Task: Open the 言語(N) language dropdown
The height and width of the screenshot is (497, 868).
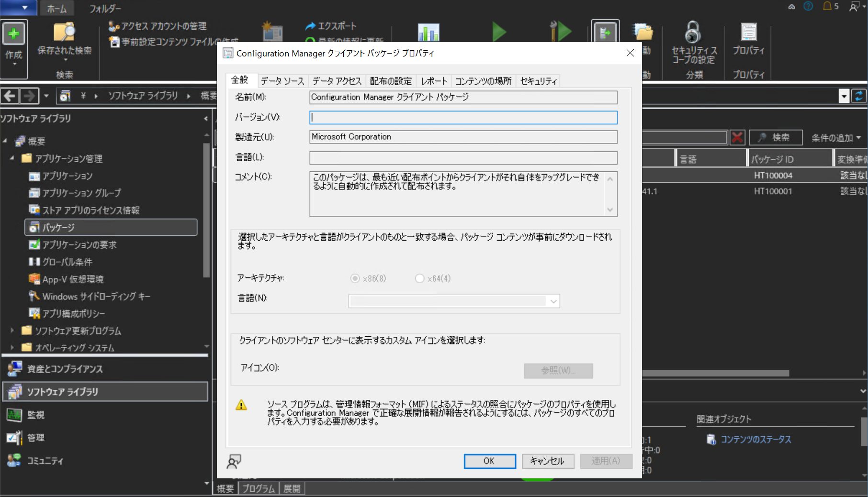Action: click(553, 301)
